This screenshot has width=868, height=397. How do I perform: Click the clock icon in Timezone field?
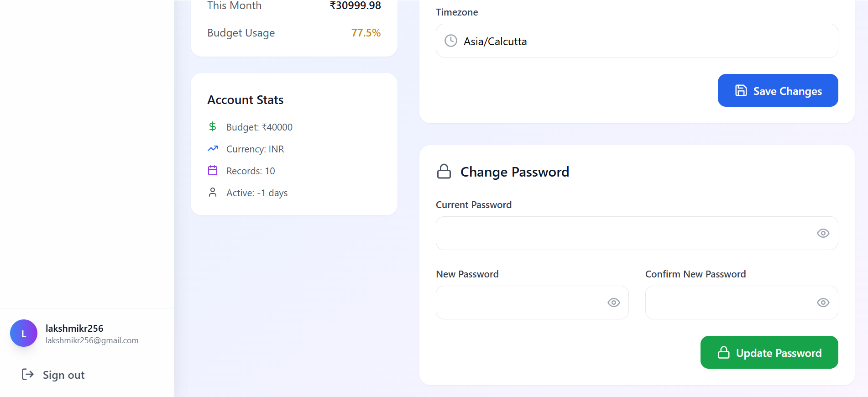click(x=451, y=41)
